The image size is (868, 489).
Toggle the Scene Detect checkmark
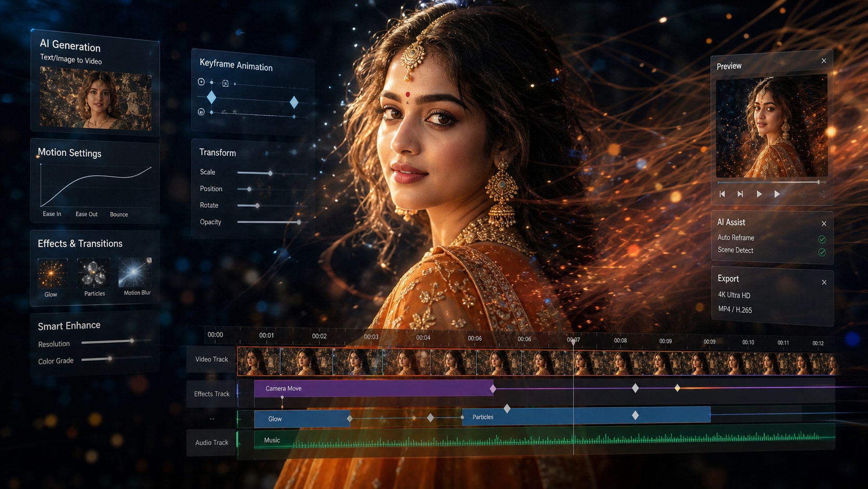click(822, 252)
